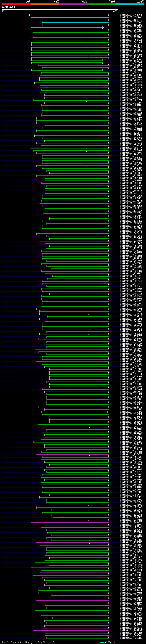Screen dimensions: 146x644
Task: Select hit UniRef100_A7P2B2
Action: click(131, 37)
